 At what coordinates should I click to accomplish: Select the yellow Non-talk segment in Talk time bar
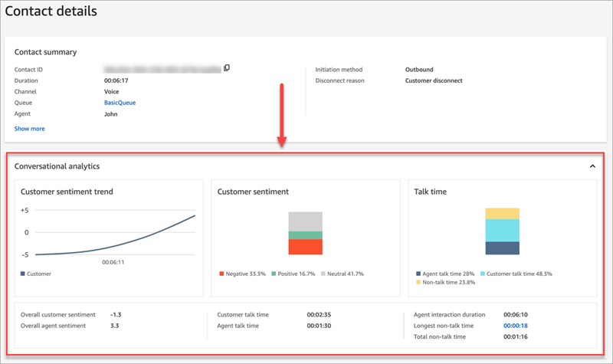503,213
